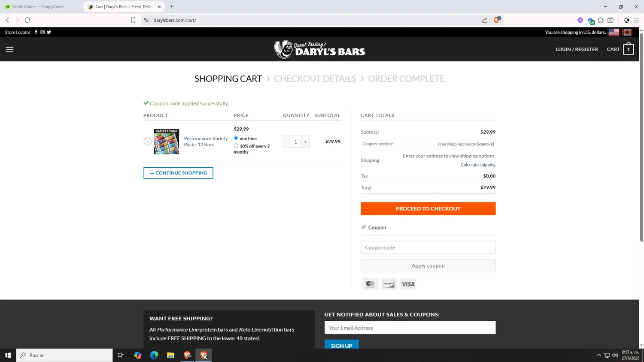The image size is (644, 362).
Task: Open Windows Start menu
Action: pyautogui.click(x=8, y=355)
